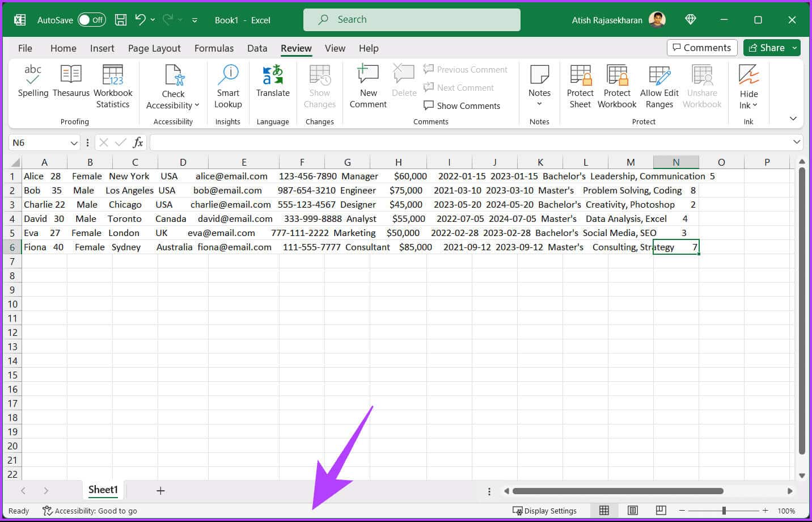Run the Spelling check
This screenshot has width=812, height=522.
click(x=33, y=81)
